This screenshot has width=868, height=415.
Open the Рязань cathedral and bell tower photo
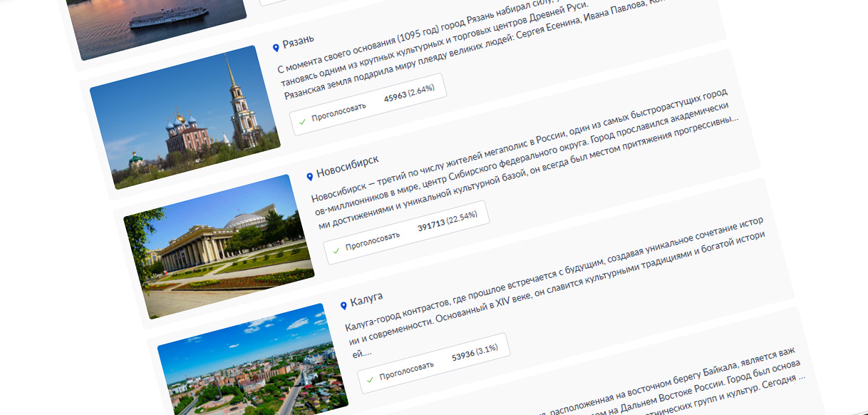point(185,117)
